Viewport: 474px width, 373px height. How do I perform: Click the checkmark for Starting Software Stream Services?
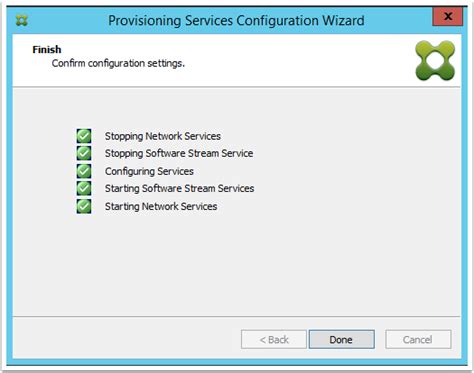(x=84, y=188)
